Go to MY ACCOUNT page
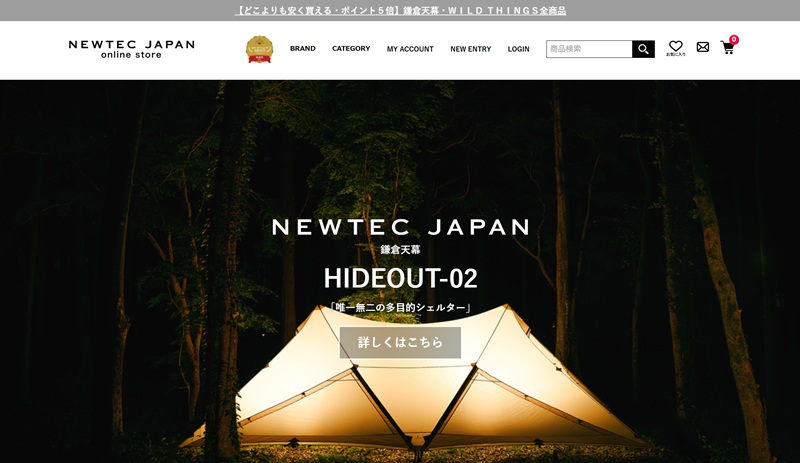 [410, 49]
